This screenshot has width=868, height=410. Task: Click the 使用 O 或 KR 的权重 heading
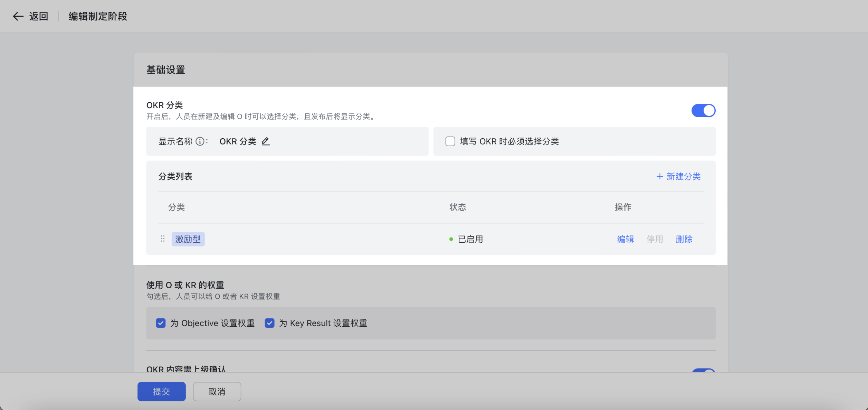(185, 285)
